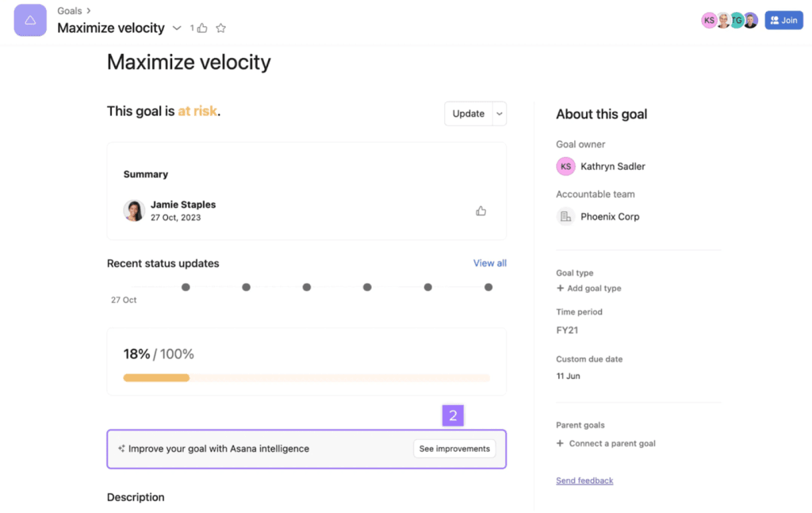This screenshot has height=513, width=812.
Task: Star the Maximize velocity goal
Action: click(x=221, y=29)
